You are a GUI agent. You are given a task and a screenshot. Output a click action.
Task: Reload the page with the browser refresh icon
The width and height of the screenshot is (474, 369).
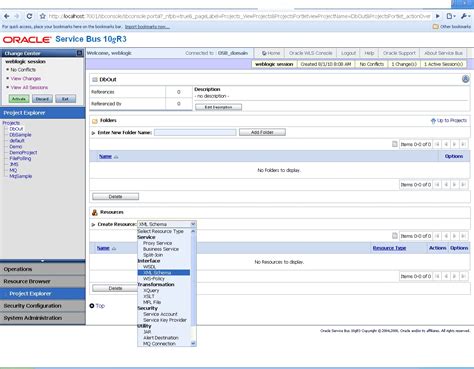pyautogui.click(x=29, y=16)
